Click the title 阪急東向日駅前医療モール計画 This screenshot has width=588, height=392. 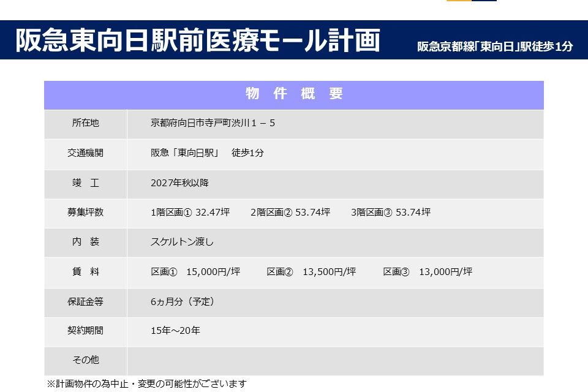point(198,40)
